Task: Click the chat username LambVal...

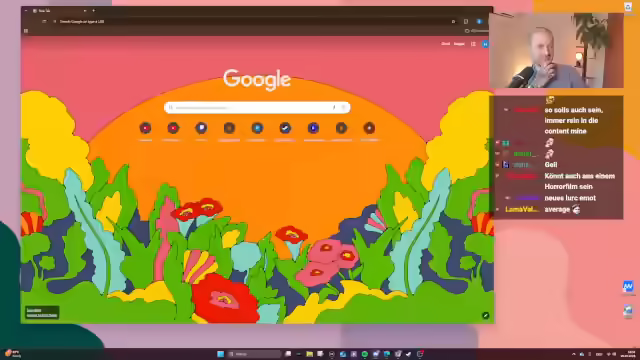Action: click(x=522, y=209)
